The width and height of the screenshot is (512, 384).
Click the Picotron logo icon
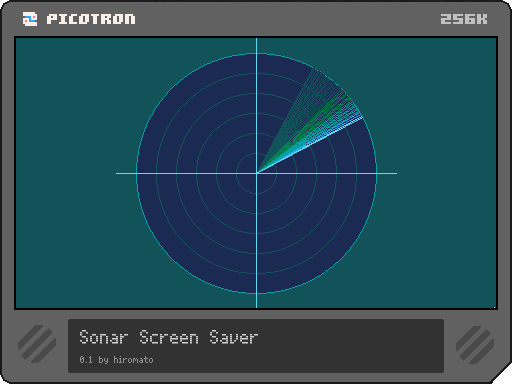(30, 19)
